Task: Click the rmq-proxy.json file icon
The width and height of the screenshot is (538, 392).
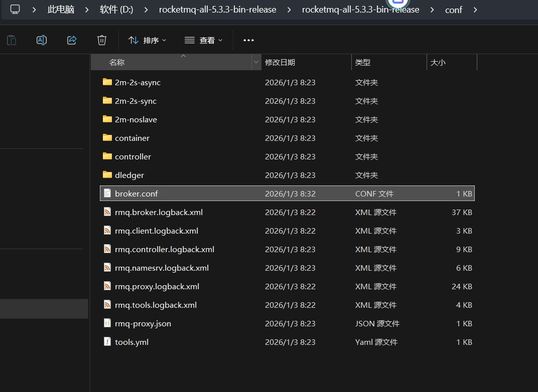Action: 107,323
